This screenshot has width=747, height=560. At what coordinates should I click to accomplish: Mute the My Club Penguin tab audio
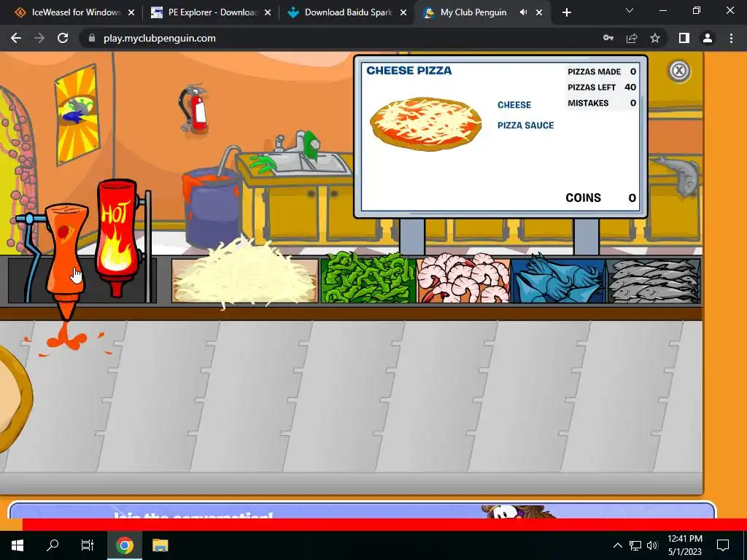pos(523,12)
